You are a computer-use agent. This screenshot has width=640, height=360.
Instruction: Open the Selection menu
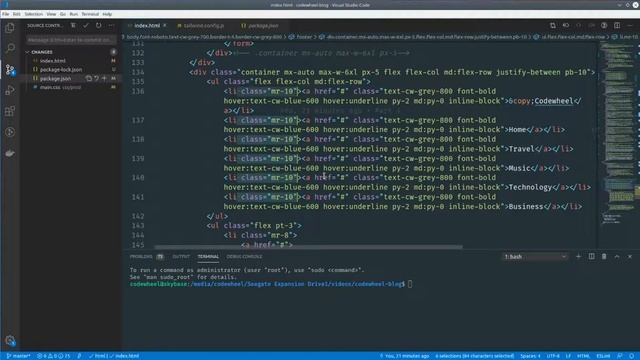point(33,14)
